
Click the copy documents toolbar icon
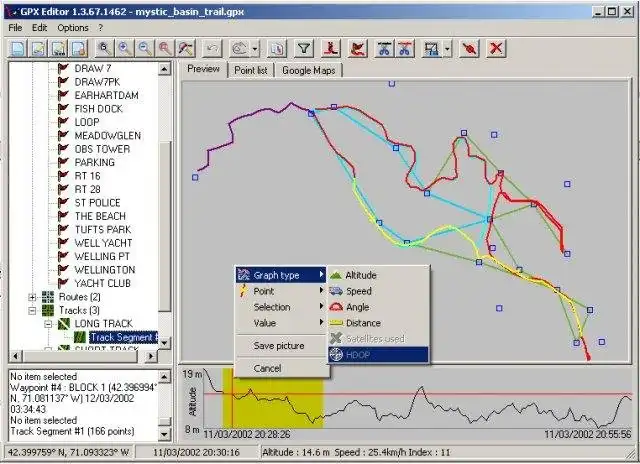point(277,49)
